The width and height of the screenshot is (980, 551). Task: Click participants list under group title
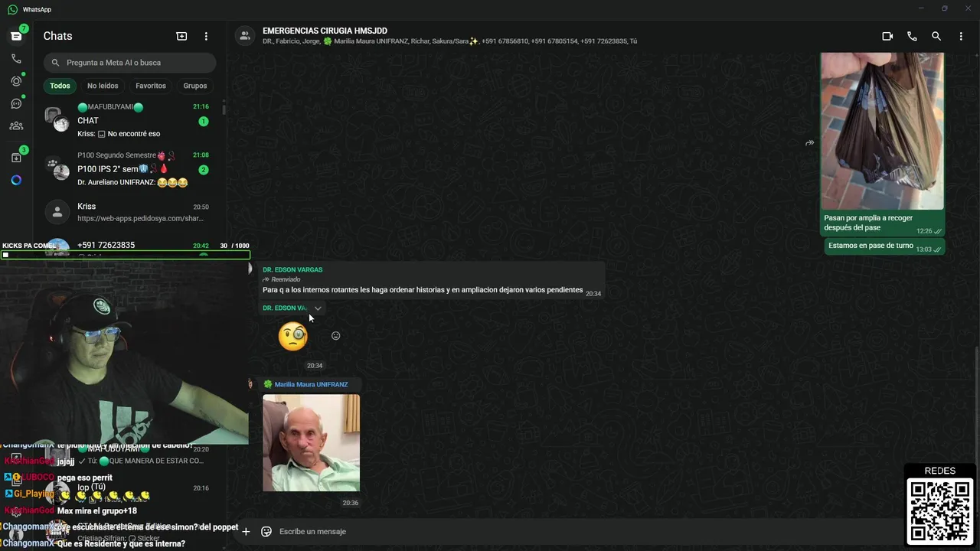tap(449, 41)
